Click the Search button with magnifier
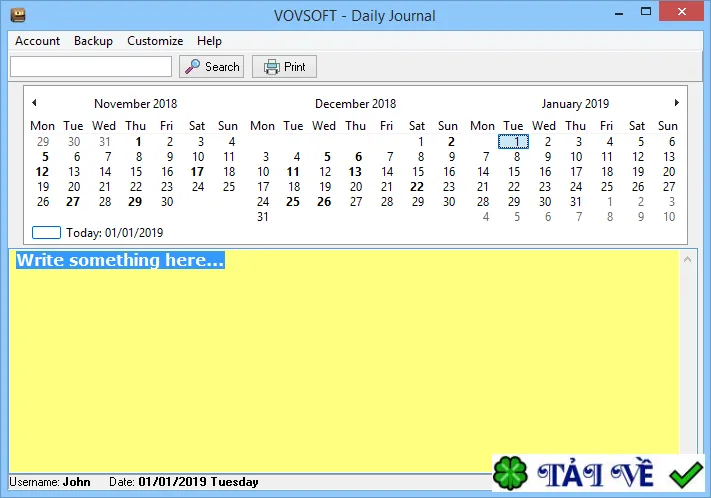 pyautogui.click(x=211, y=67)
